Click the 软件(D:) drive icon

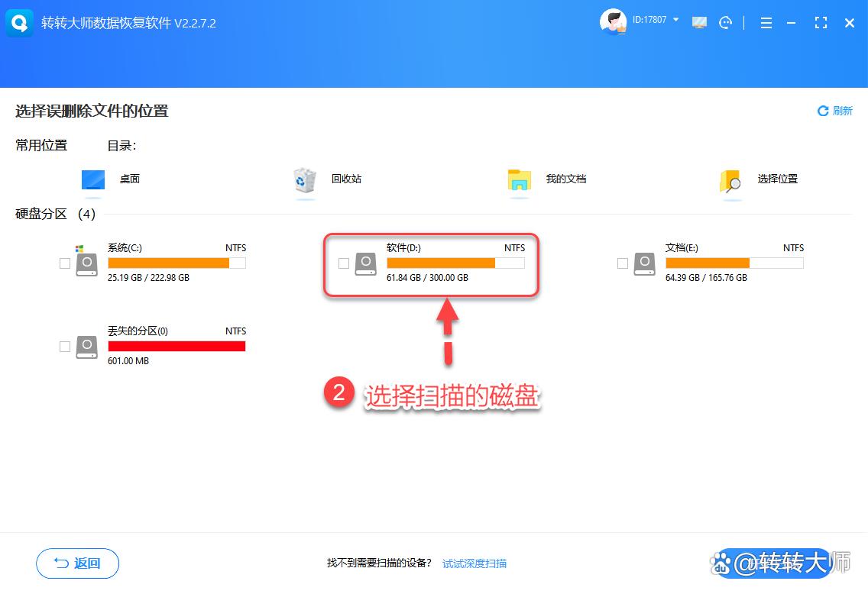point(366,264)
